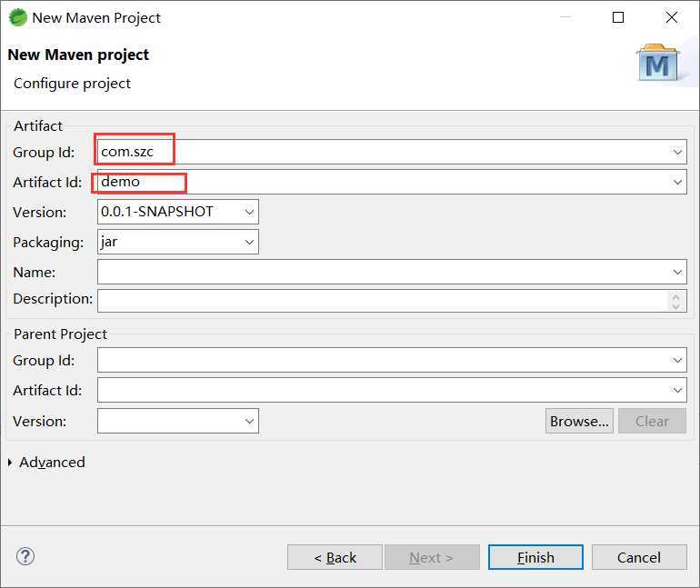Click Browse for parent project
This screenshot has height=588, width=700.
coord(579,421)
